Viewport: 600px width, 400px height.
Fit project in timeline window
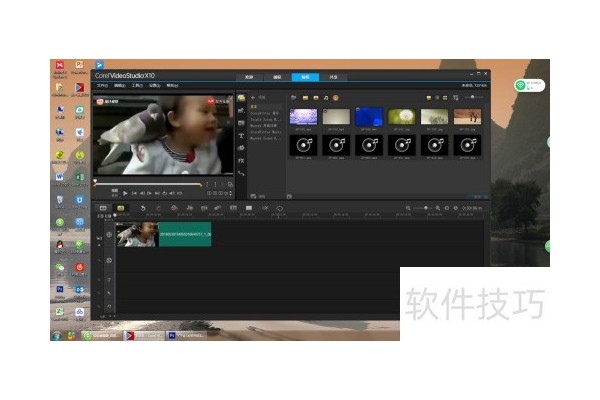click(x=447, y=208)
